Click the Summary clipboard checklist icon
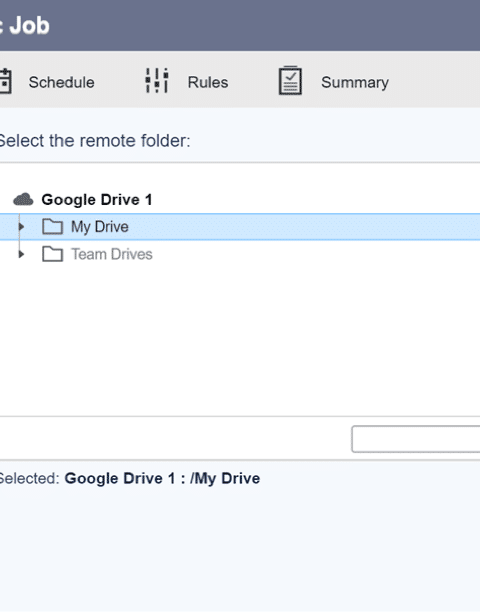 click(290, 80)
